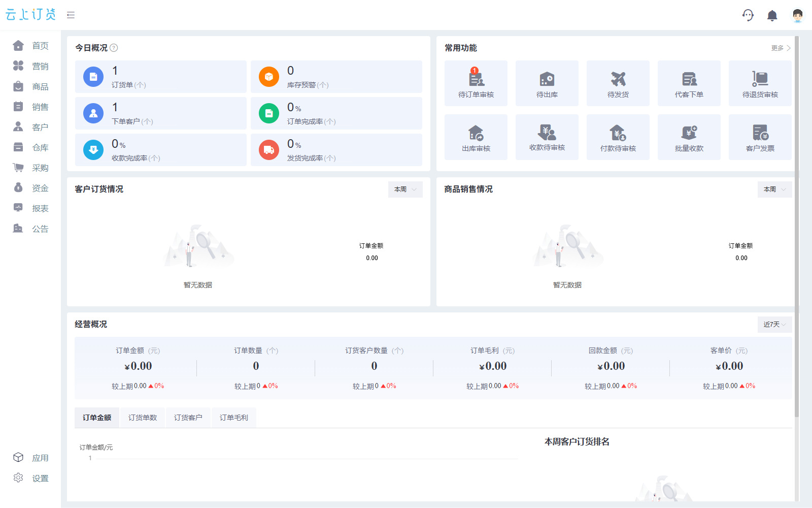Open 采购 in the sidebar

click(x=30, y=168)
